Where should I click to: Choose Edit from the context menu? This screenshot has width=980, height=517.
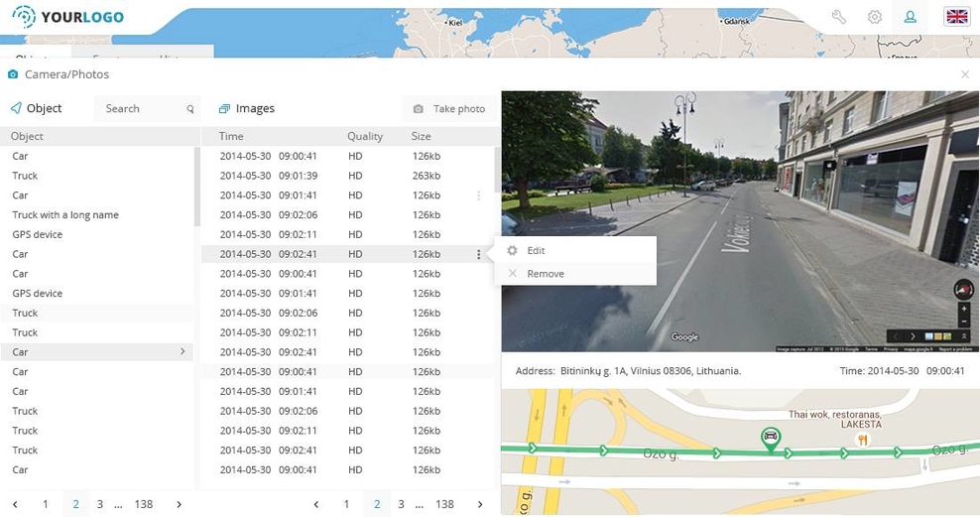575,250
